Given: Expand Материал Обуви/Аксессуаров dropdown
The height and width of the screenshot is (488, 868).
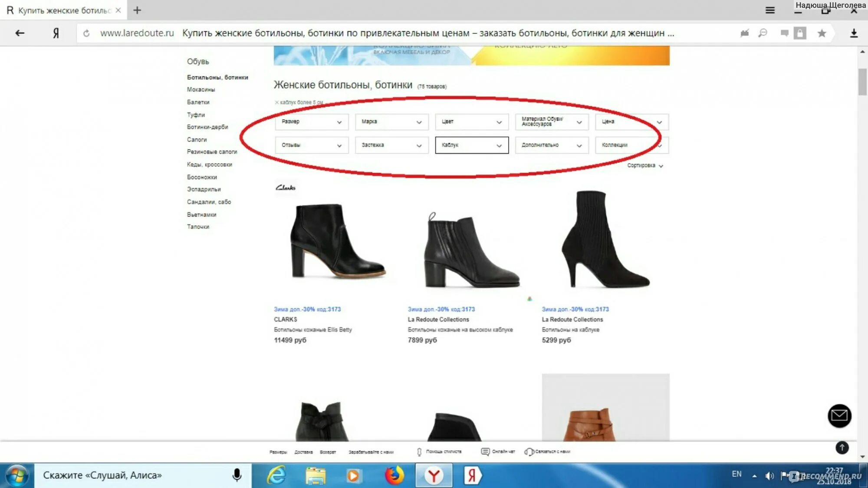Looking at the screenshot, I should (x=552, y=122).
